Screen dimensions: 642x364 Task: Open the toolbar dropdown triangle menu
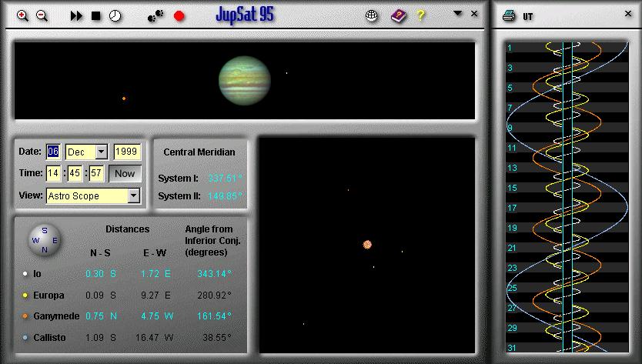pos(458,14)
